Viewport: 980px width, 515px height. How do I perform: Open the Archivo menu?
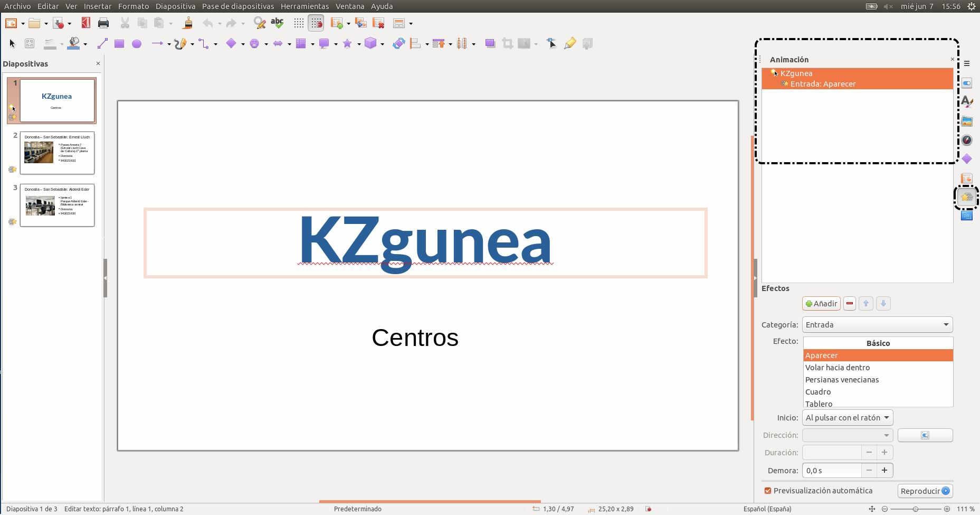pyautogui.click(x=17, y=6)
